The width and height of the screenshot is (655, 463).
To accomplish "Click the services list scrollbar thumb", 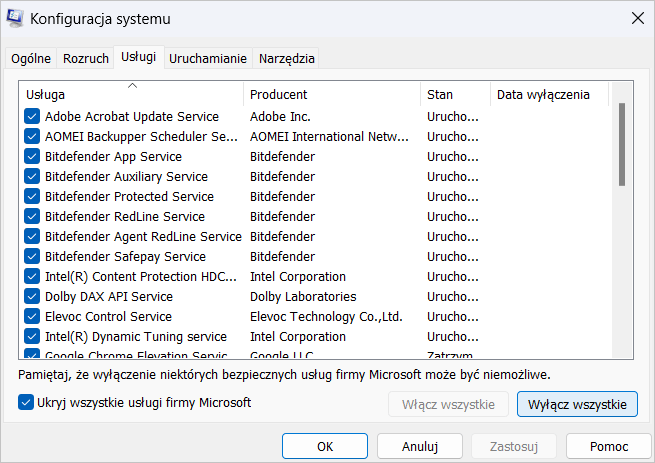I will (x=622, y=144).
